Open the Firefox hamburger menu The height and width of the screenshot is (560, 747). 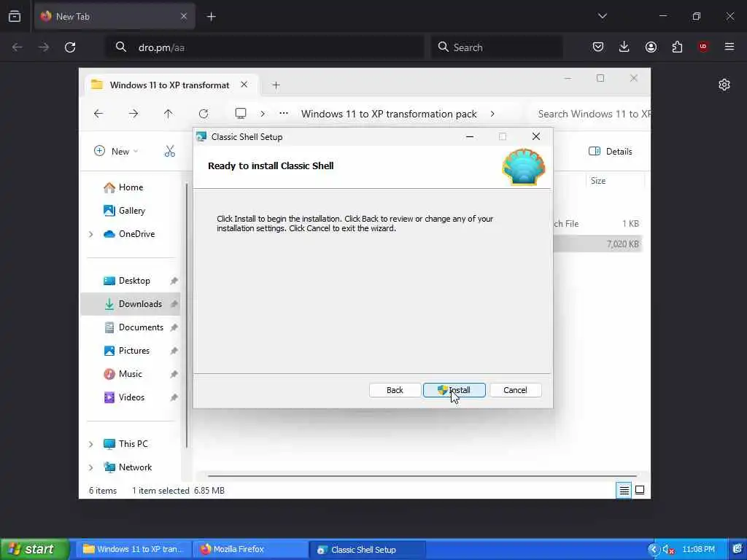point(729,47)
